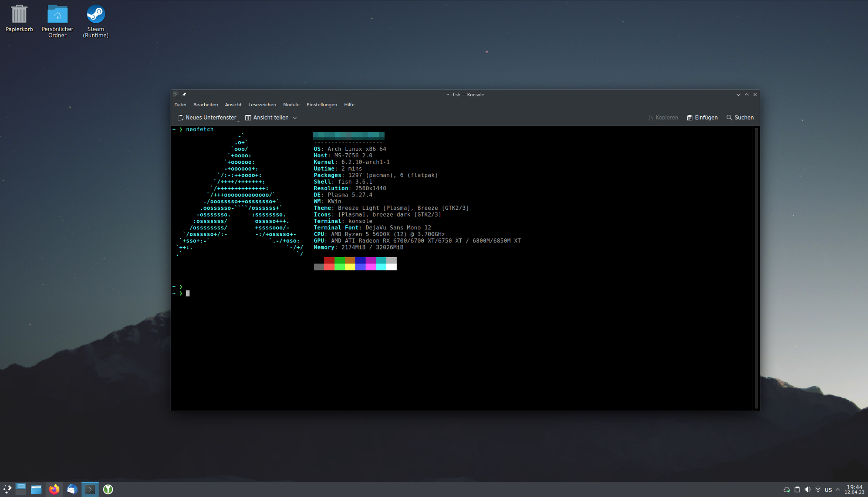Click the virtual desktop pager in taskbar

pos(21,489)
